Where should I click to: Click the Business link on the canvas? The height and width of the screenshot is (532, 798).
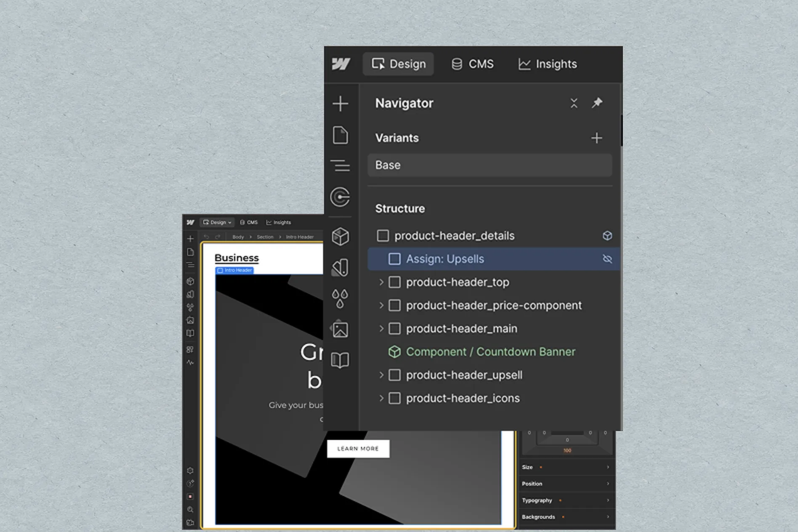coord(237,258)
